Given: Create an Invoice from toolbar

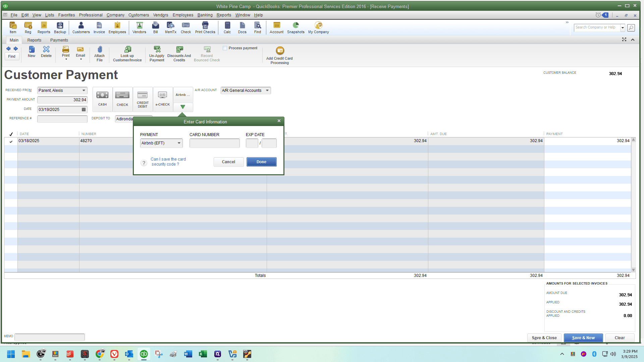Looking at the screenshot, I should (x=99, y=27).
